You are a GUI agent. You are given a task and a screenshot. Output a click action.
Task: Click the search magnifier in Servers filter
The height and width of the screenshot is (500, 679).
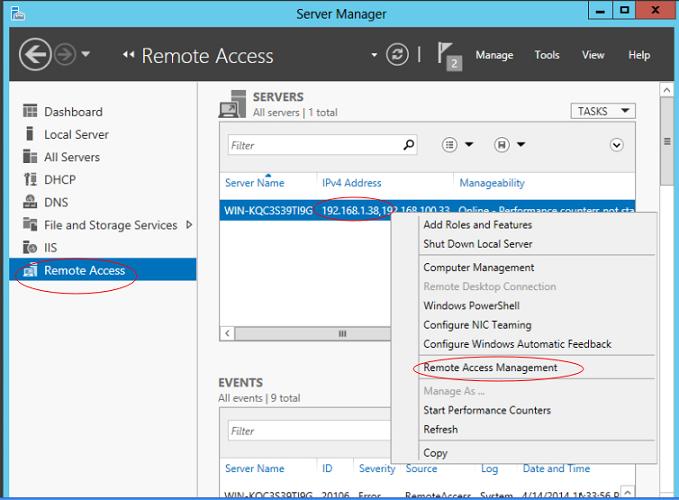pyautogui.click(x=408, y=145)
